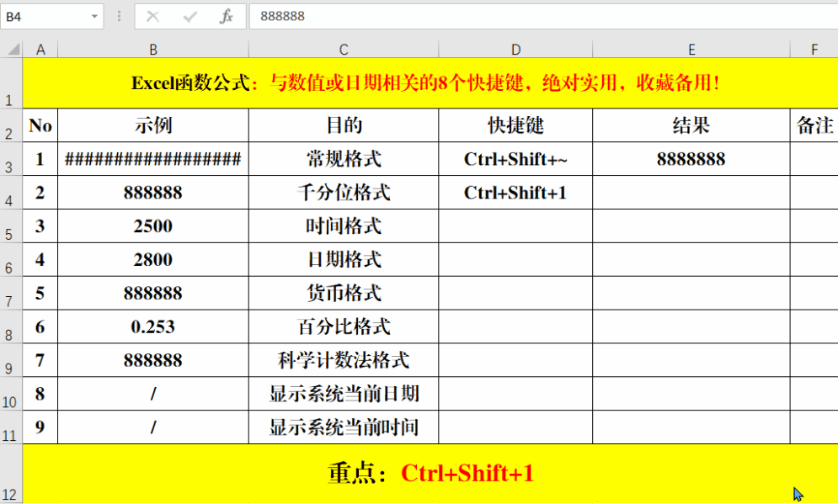This screenshot has width=838, height=504.
Task: Click the 888888 cell in row 7
Action: tap(152, 294)
